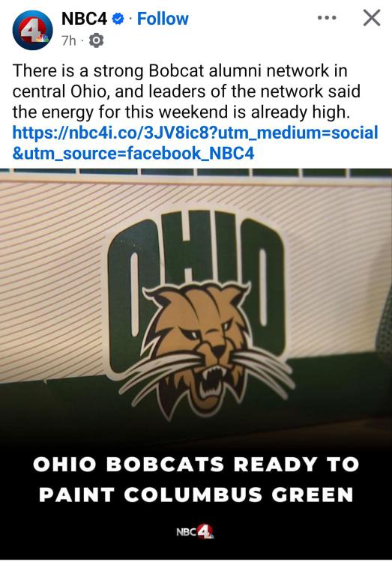
Task: Click the 'Paint Columbus Green' caption line
Action: pos(196,495)
